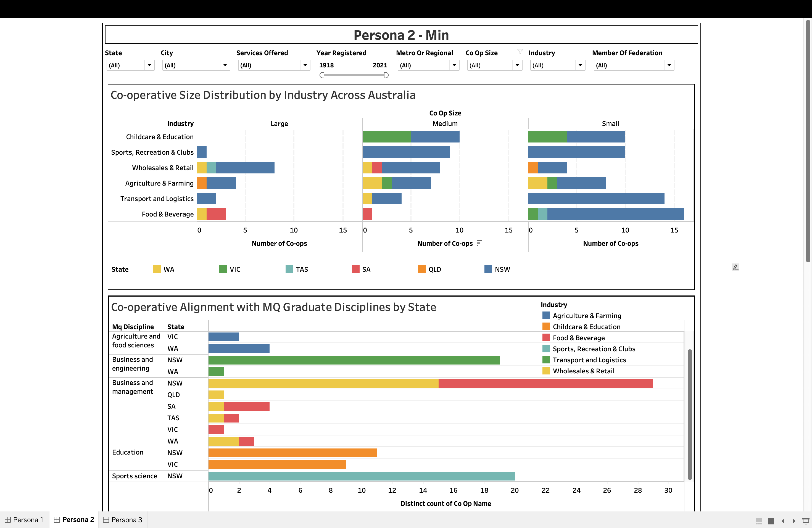Image resolution: width=812 pixels, height=528 pixels.
Task: Click the QLD orange legend swatch
Action: click(x=422, y=269)
